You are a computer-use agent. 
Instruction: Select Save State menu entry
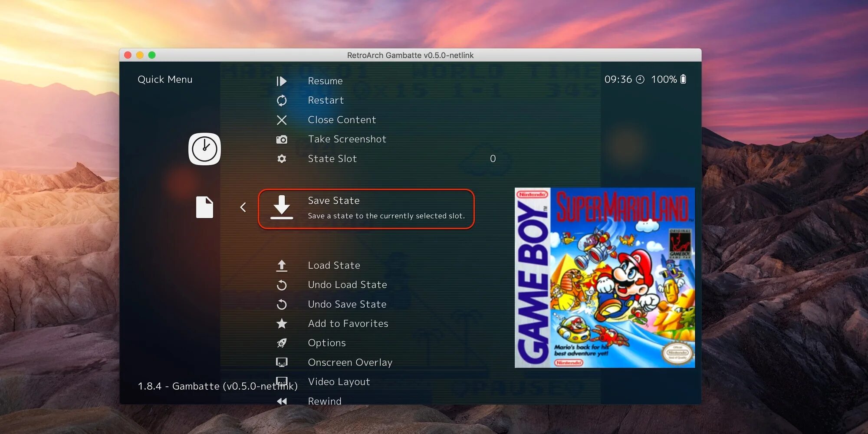tap(366, 209)
